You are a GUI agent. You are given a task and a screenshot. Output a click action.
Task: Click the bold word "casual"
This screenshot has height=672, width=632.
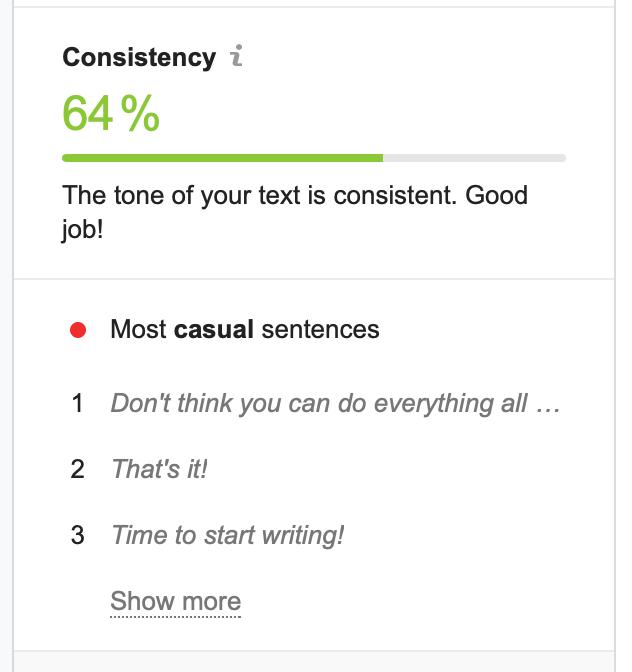click(x=214, y=329)
